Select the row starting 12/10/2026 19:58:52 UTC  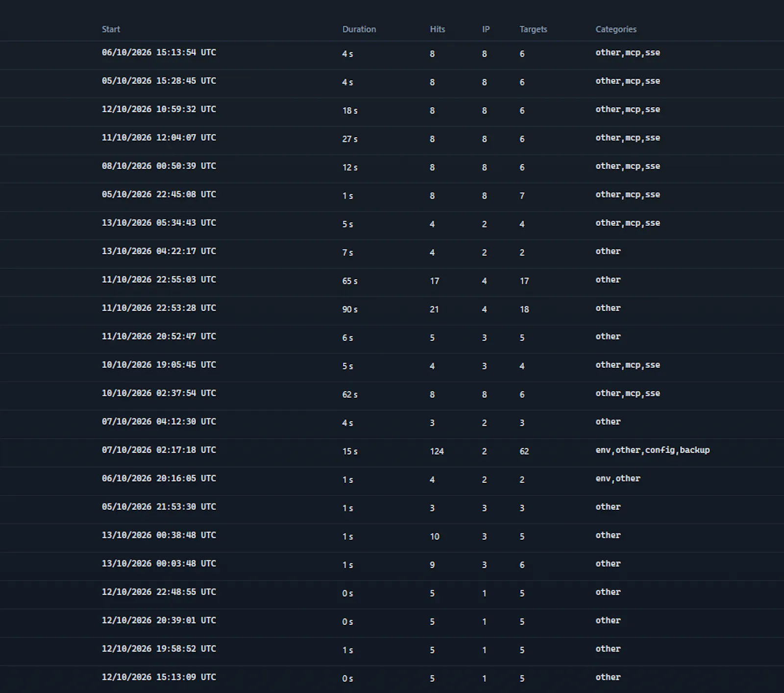(392, 652)
